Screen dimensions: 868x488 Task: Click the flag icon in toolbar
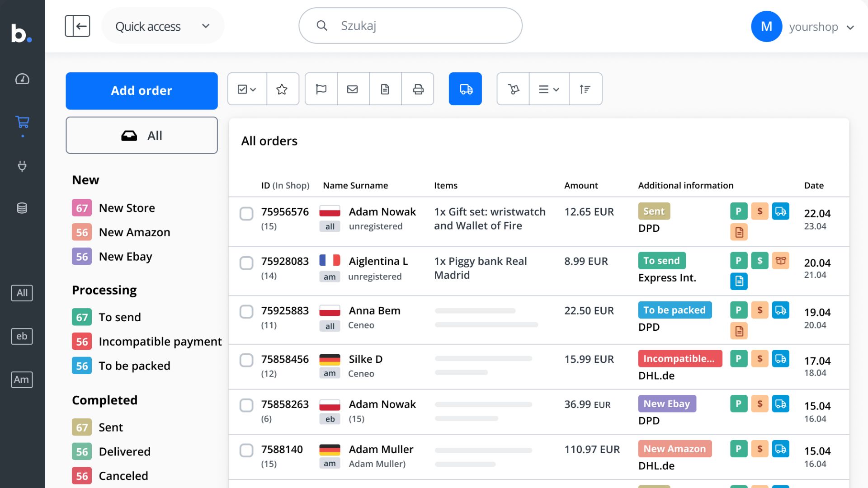click(x=321, y=89)
